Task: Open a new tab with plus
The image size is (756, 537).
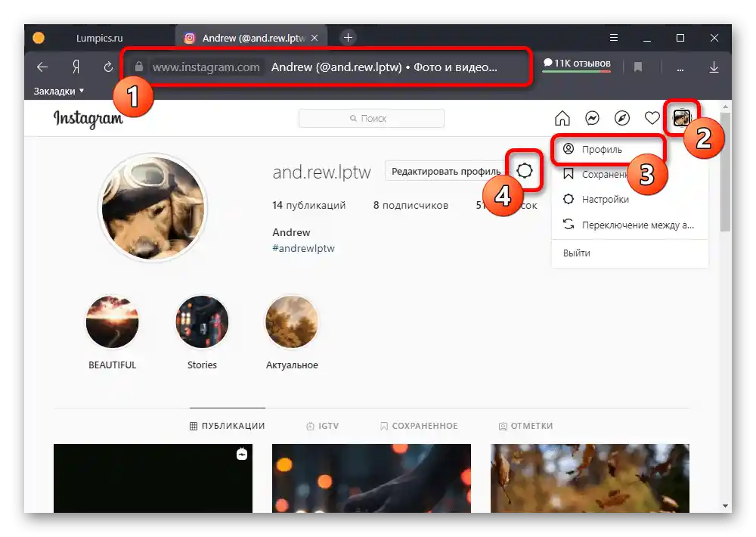Action: pos(348,38)
